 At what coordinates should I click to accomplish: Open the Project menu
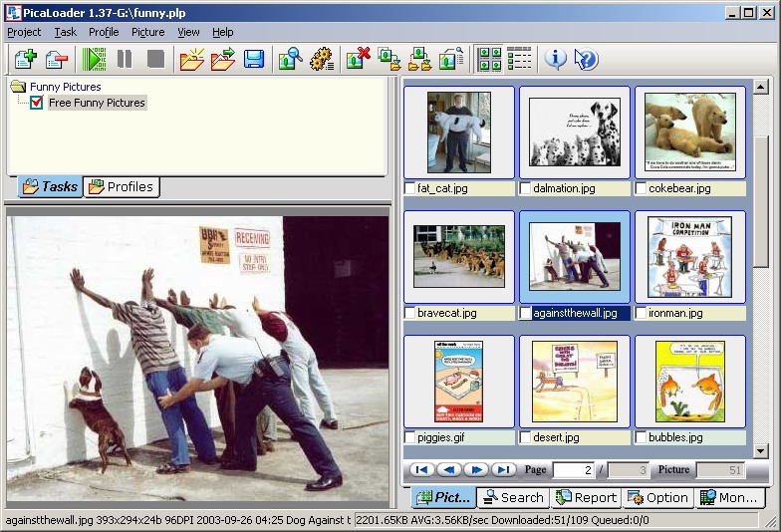(x=24, y=32)
